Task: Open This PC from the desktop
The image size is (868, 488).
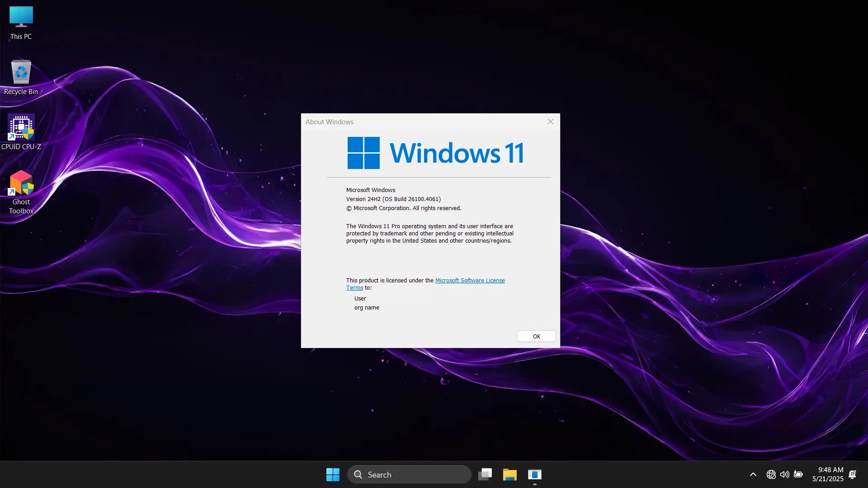Action: tap(20, 20)
